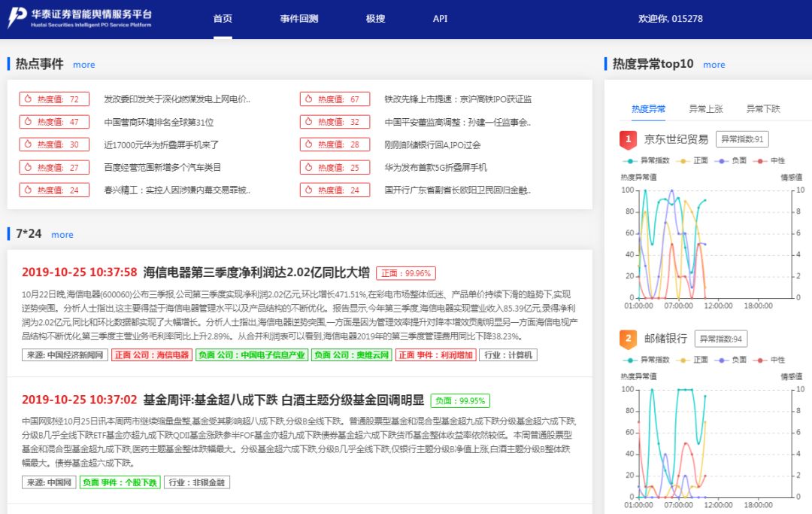Open hot event 国开行广东省副省长欧阳卫民回归金融
Viewport: 812px width, 514px height.
(x=458, y=190)
